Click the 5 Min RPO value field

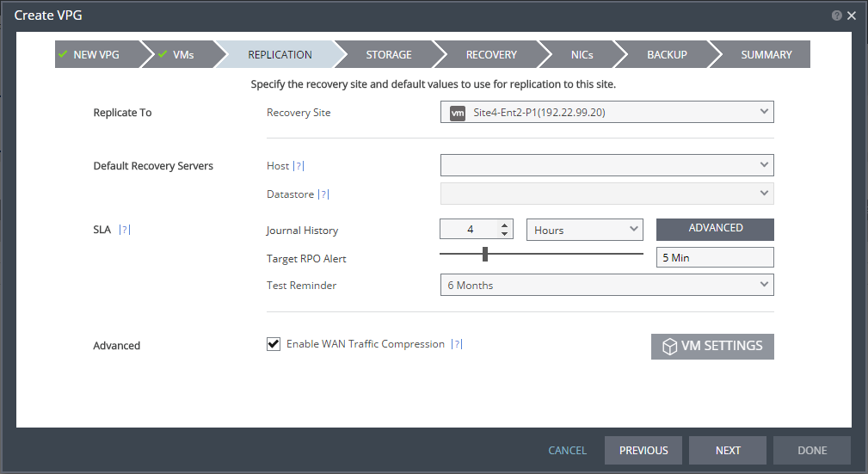[715, 257]
